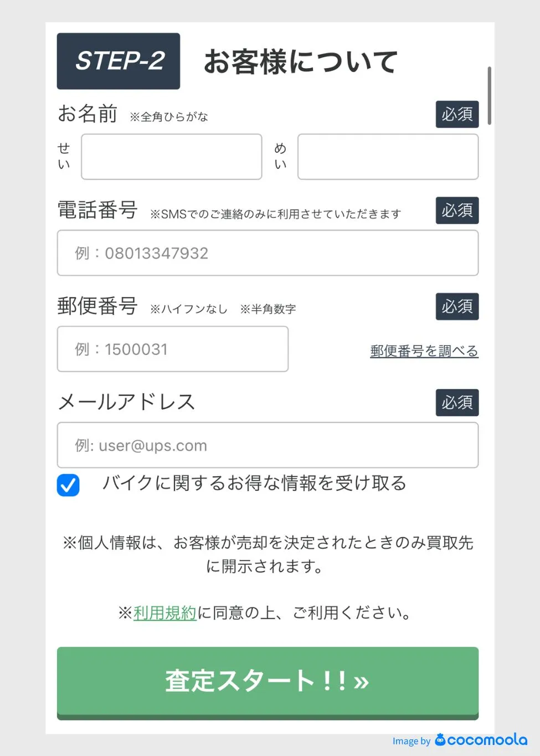Click the 郵便番号 postal code input
The height and width of the screenshot is (756, 540).
[173, 349]
